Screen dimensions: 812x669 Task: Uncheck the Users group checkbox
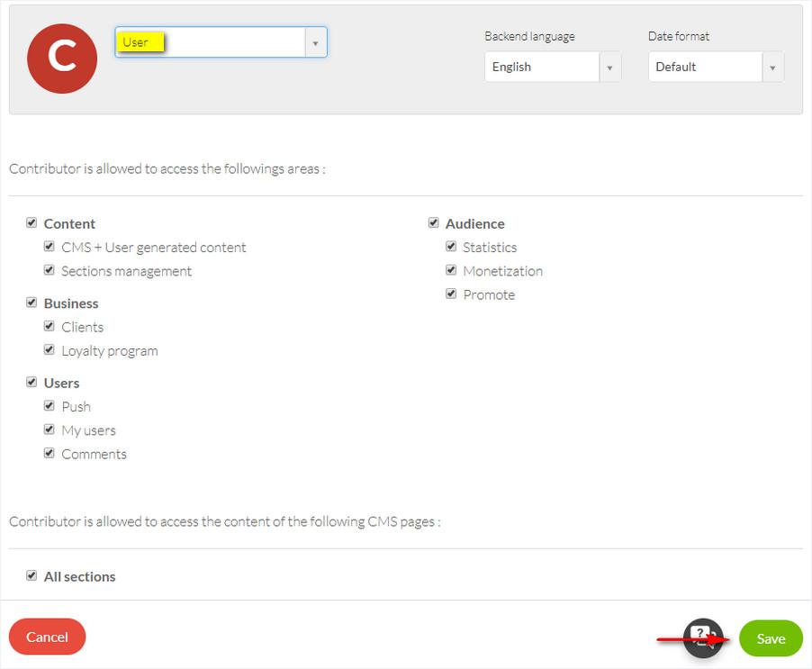click(x=32, y=383)
